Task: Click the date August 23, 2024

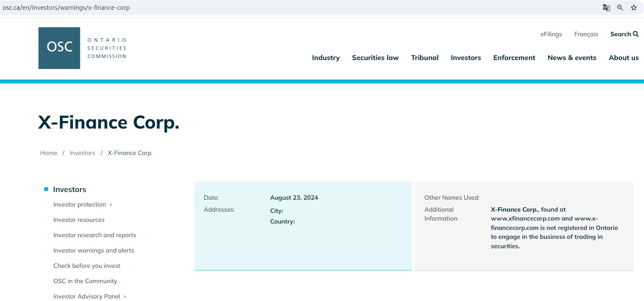Action: click(x=294, y=198)
